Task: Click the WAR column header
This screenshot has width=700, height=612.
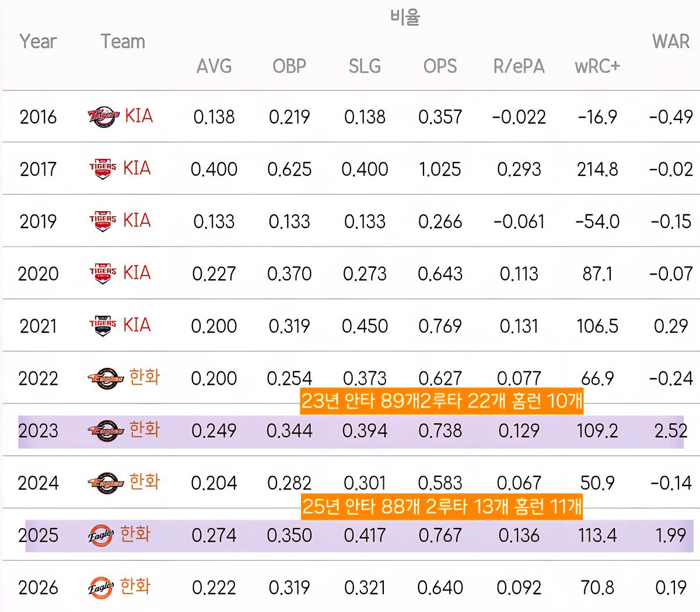Action: point(671,41)
